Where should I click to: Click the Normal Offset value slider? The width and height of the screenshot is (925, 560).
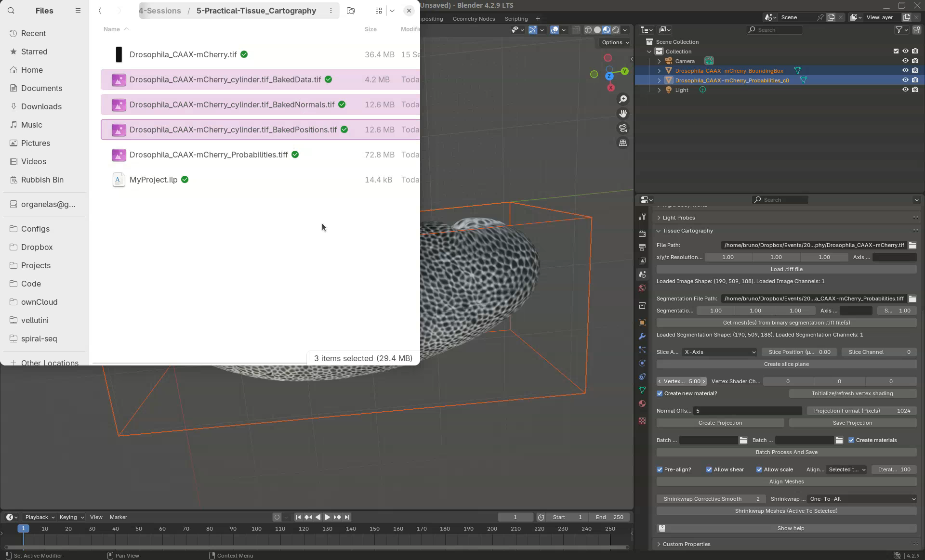coord(747,411)
